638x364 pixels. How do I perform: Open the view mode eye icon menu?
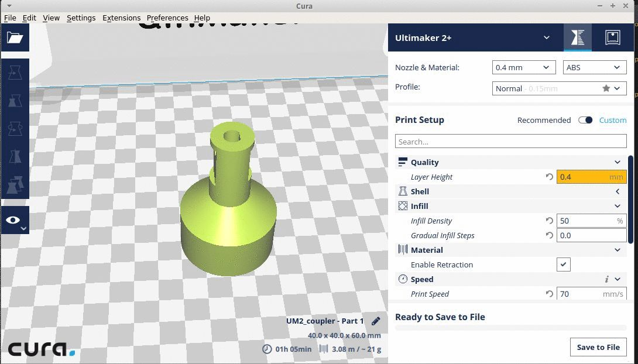[15, 220]
